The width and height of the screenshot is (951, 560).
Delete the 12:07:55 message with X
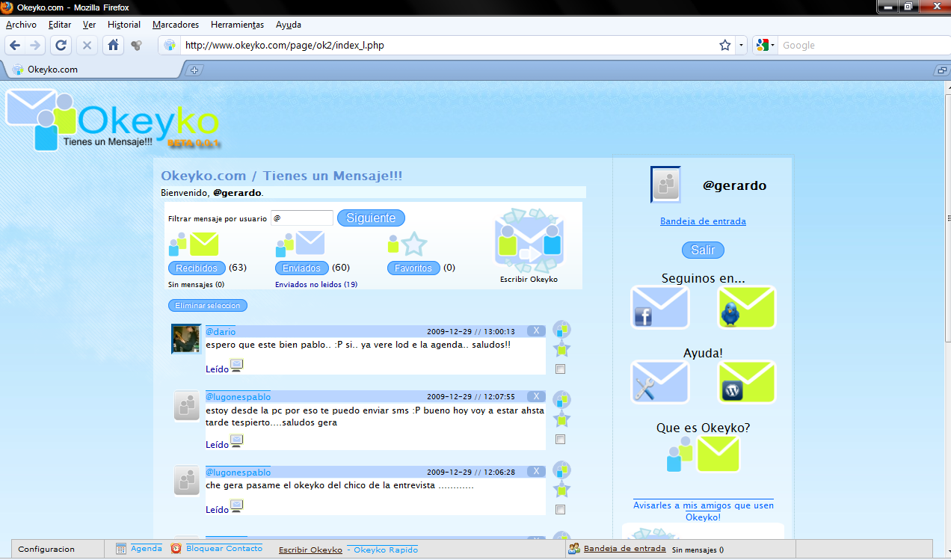click(x=536, y=396)
